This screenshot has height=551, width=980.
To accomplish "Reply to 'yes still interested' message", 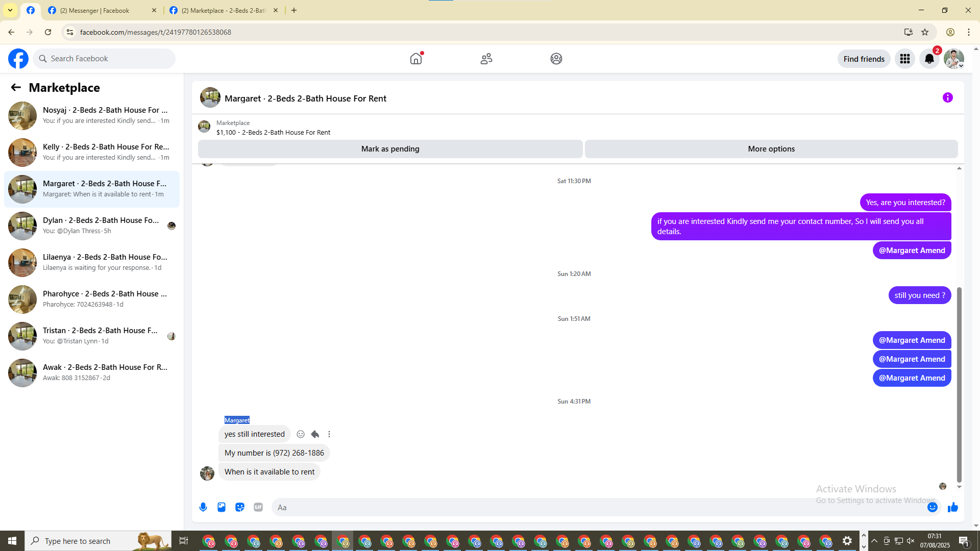I will click(x=315, y=434).
